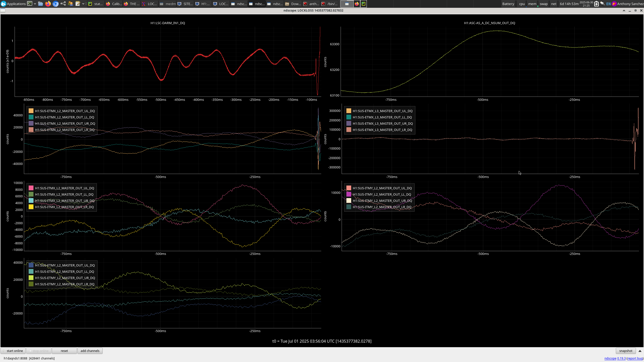Click the Battery monitor in panel
644x362 pixels.
pos(508,4)
